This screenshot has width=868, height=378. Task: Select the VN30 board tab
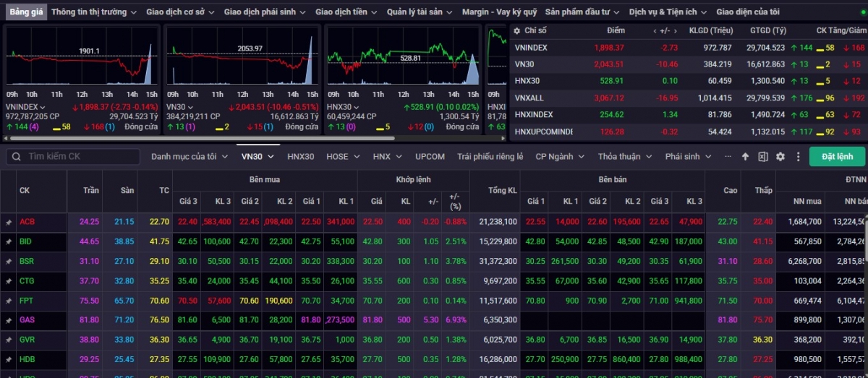coord(258,156)
